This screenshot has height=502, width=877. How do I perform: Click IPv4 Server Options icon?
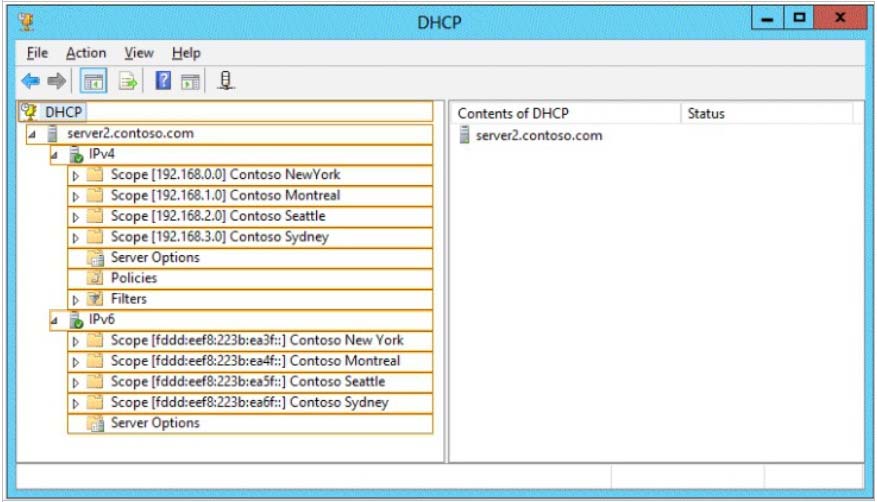(96, 258)
